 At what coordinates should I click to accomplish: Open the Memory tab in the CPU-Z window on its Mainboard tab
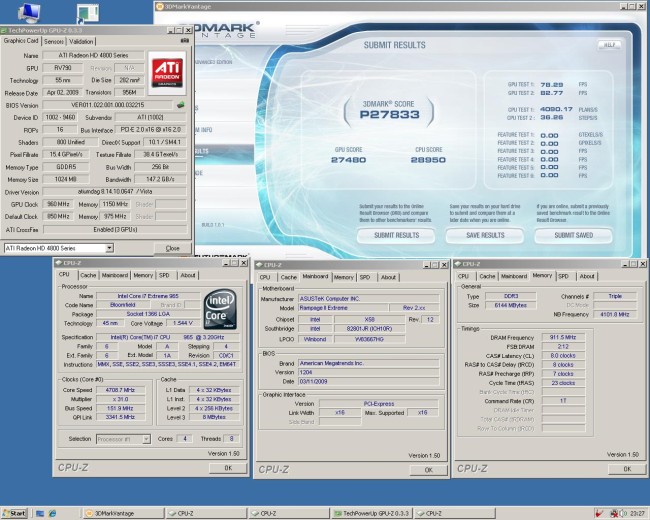tap(344, 277)
